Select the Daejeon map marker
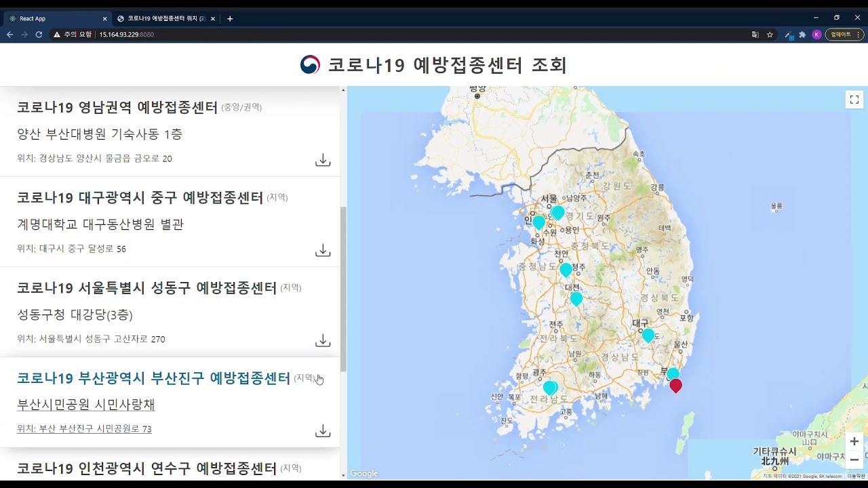Screen dimensions: 868x488 tap(576, 298)
